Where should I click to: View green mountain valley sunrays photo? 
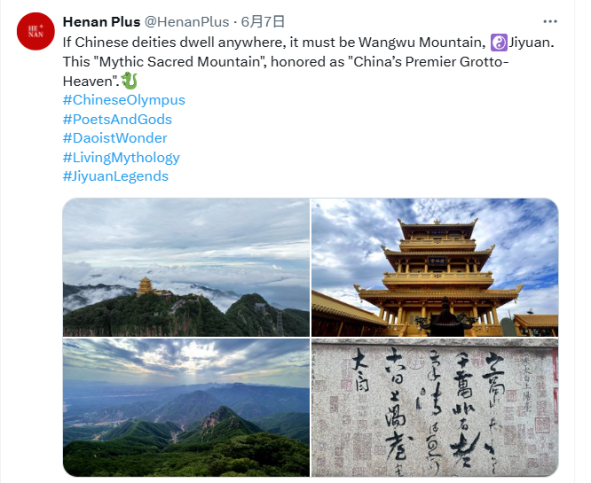point(186,408)
